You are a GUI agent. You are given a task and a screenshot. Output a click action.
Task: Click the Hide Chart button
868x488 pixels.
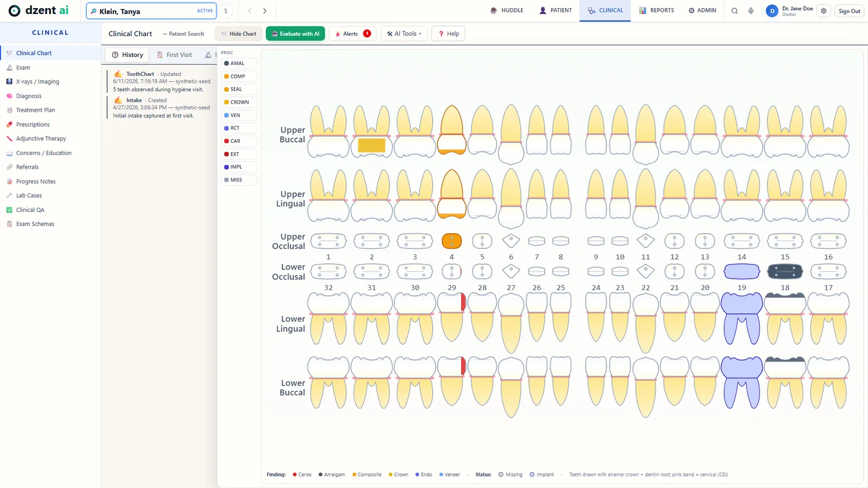[239, 34]
